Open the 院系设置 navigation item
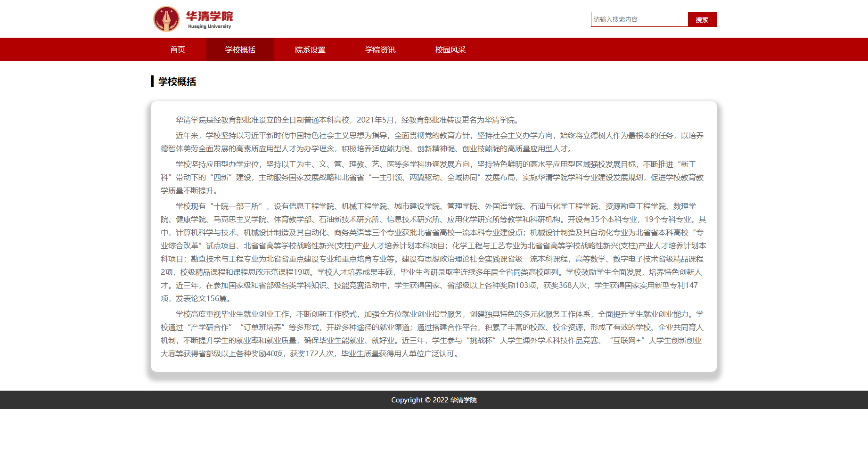This screenshot has height=450, width=868. pos(310,49)
